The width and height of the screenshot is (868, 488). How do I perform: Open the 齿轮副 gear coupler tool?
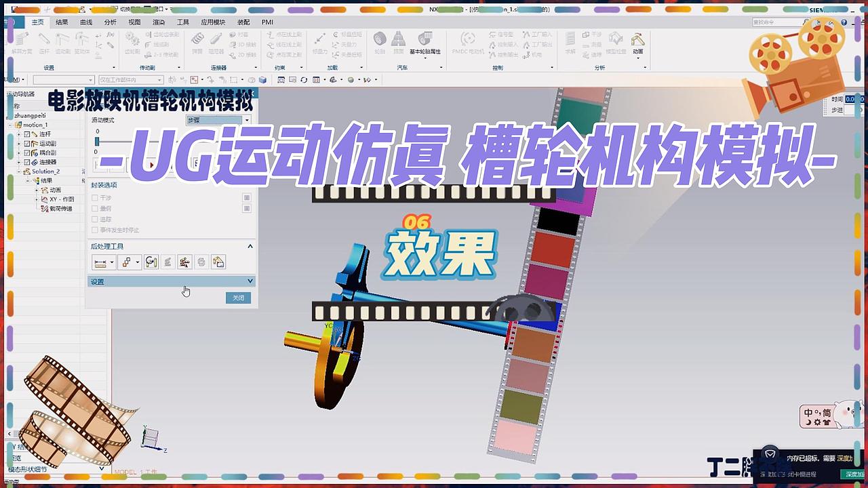coord(132,42)
